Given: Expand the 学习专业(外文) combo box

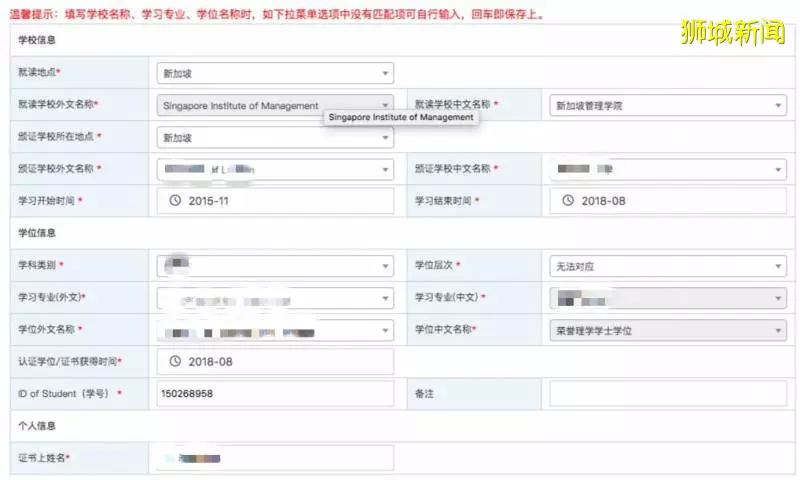Looking at the screenshot, I should pos(275,298).
